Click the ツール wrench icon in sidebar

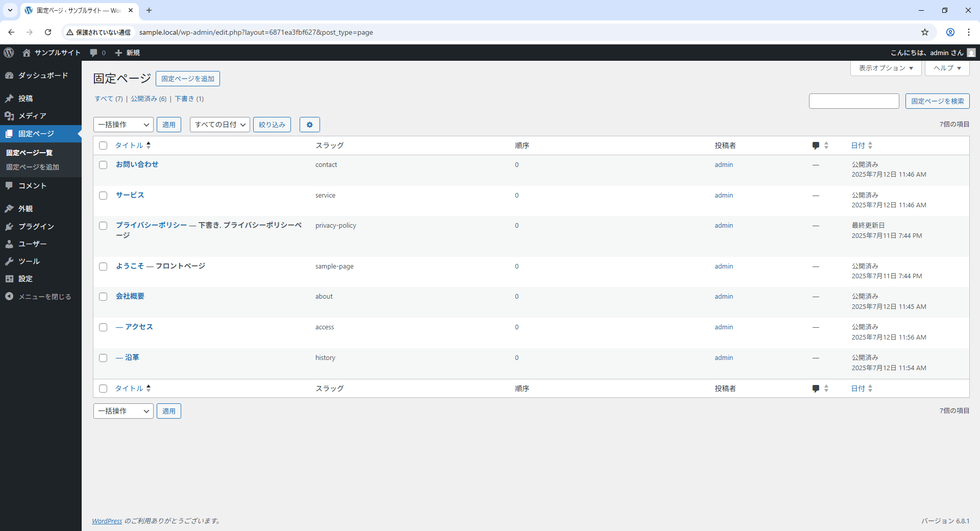pyautogui.click(x=9, y=261)
